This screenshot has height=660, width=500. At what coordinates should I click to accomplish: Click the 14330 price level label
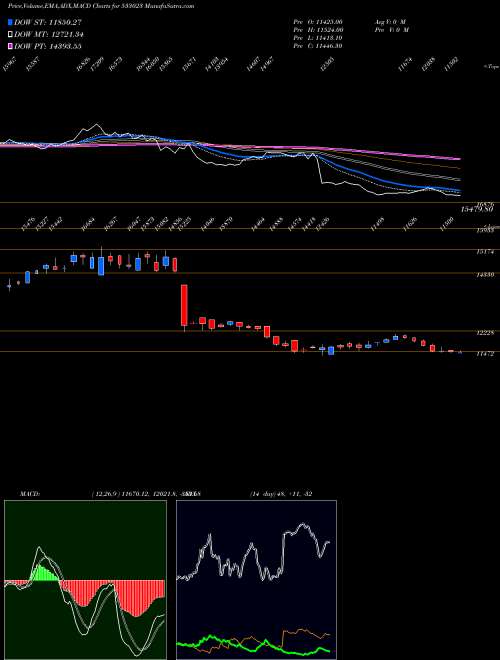[485, 275]
